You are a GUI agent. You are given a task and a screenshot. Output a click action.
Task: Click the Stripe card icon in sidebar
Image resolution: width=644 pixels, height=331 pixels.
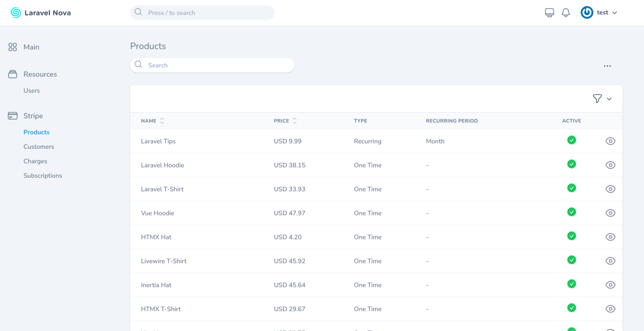(13, 116)
